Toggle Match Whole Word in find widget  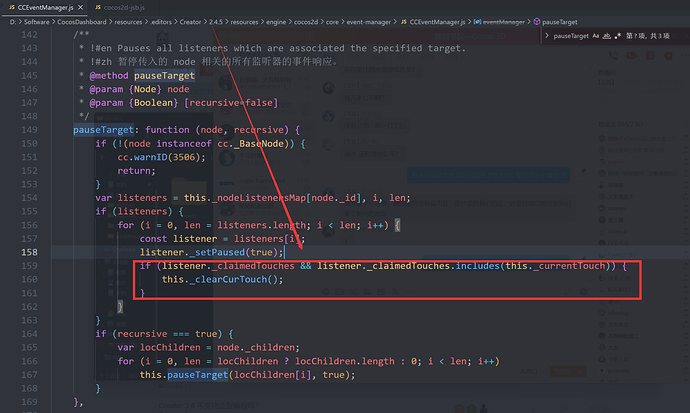607,36
